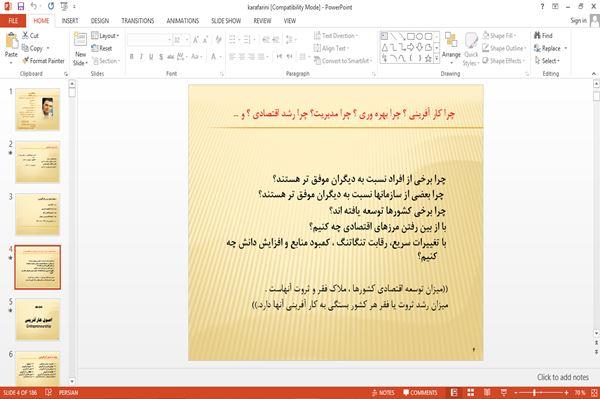
Task: Open the VIEW tab
Action: 290,21
